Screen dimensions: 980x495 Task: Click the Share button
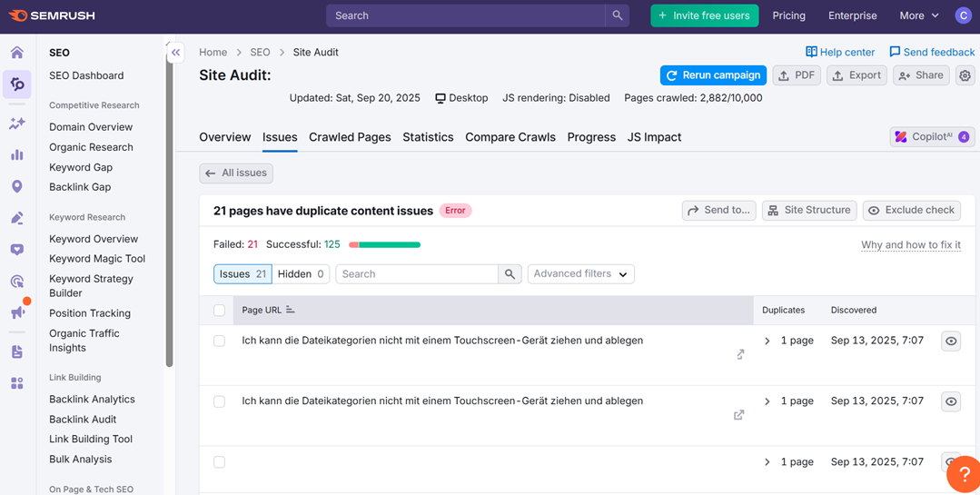pyautogui.click(x=921, y=75)
